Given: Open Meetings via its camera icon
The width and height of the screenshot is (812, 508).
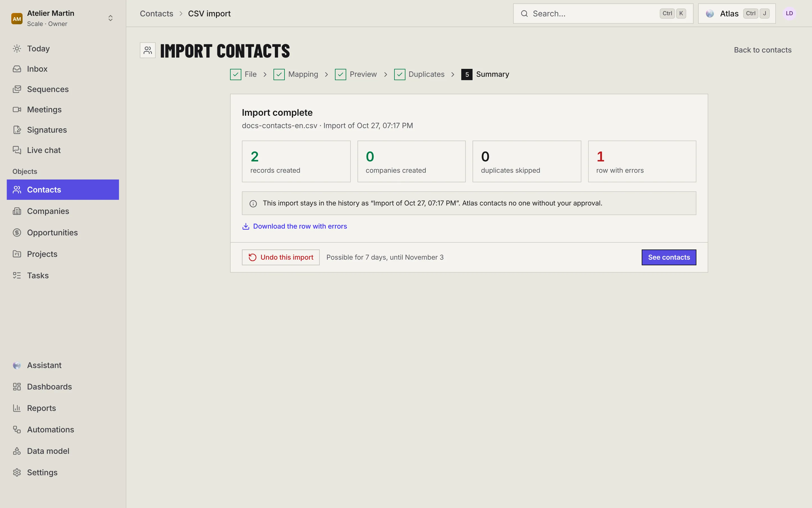Looking at the screenshot, I should point(17,110).
